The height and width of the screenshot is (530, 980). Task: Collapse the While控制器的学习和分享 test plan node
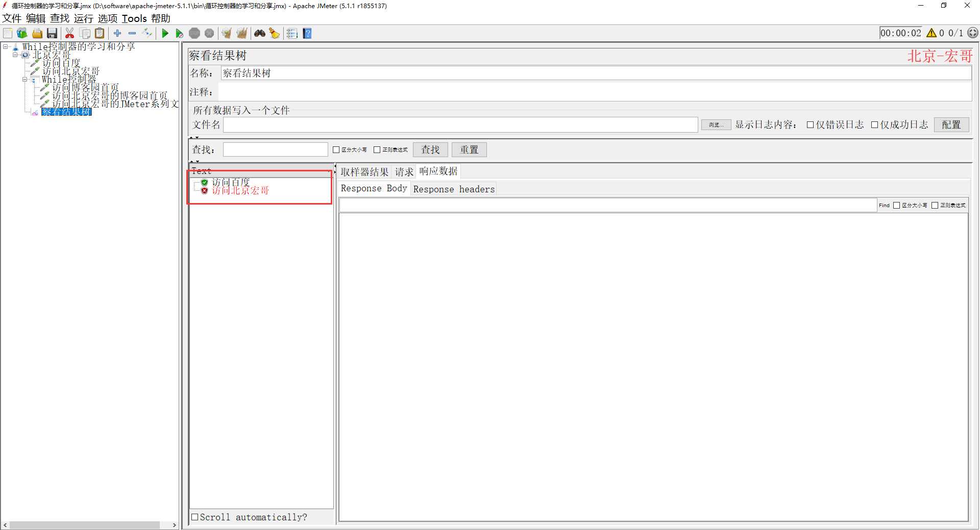tap(6, 46)
